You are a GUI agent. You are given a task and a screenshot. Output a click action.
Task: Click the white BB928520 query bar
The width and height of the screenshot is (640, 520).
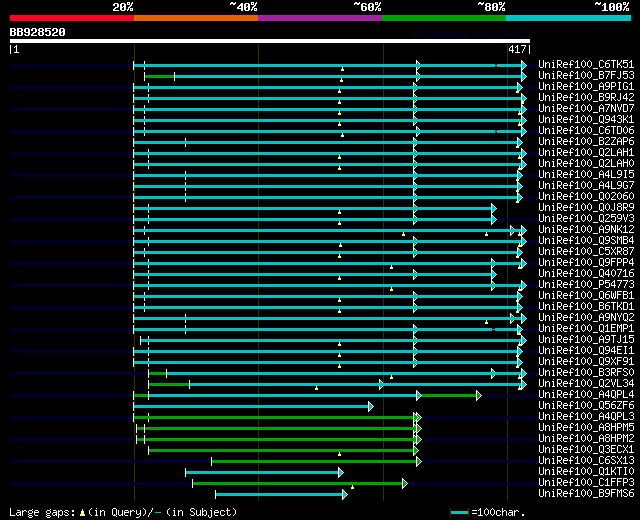click(270, 41)
